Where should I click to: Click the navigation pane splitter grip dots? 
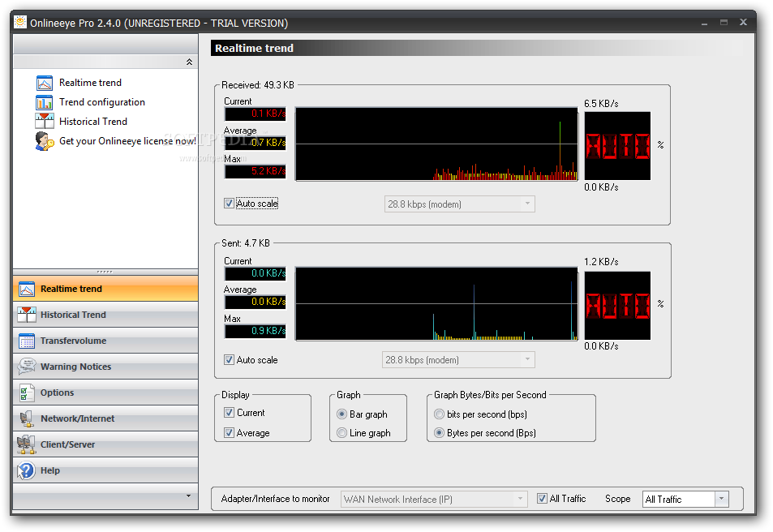105,272
